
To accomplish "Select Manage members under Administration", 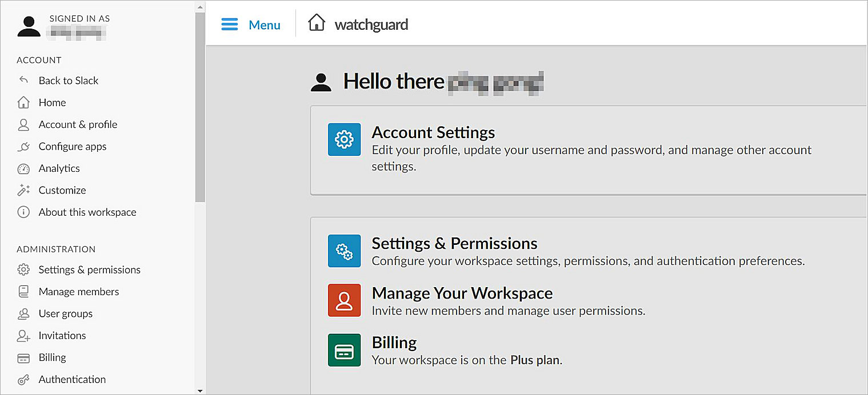I will [78, 291].
